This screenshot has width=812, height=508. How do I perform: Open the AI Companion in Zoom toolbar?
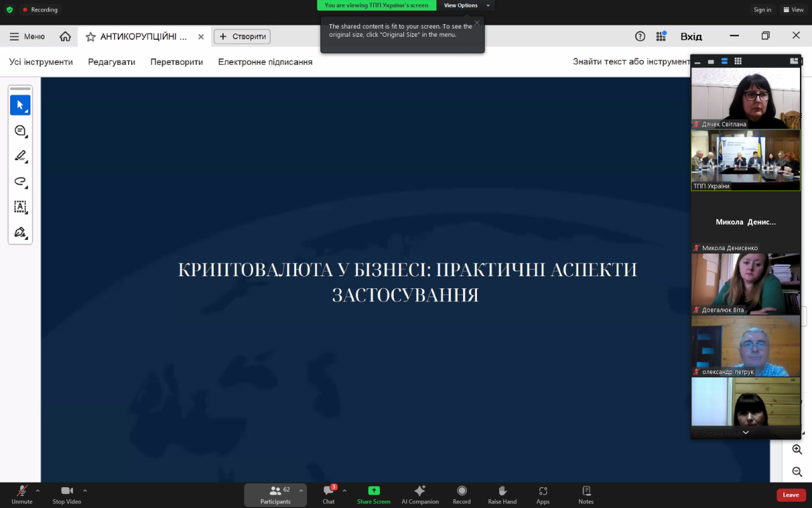point(419,494)
